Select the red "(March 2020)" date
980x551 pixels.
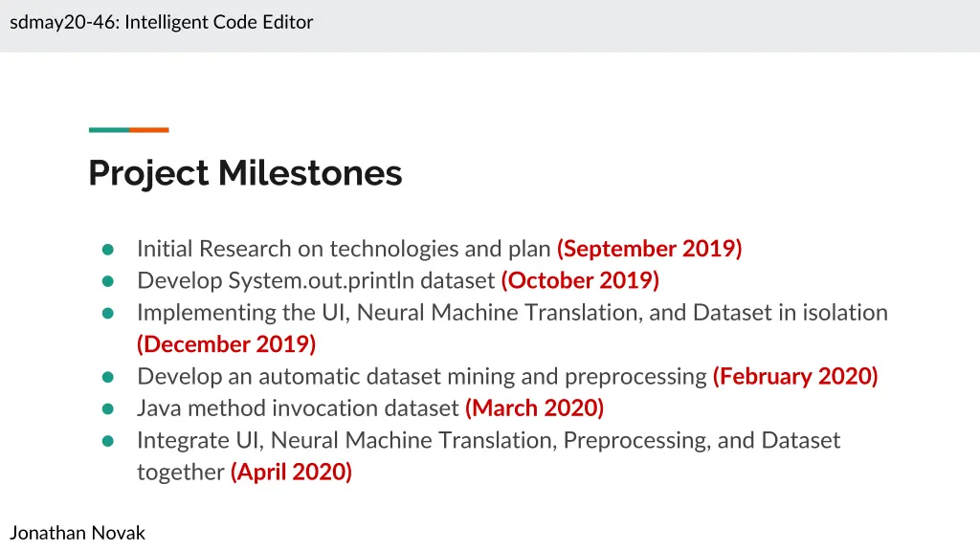pos(534,408)
